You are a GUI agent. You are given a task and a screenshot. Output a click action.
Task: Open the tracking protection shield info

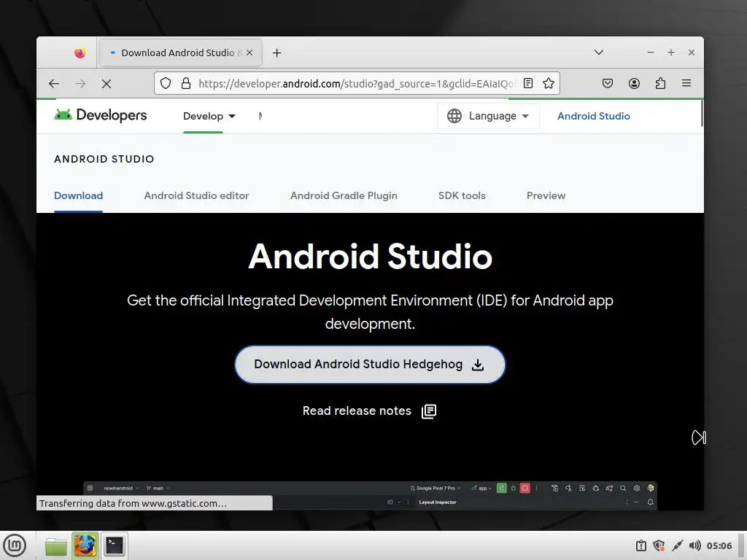click(x=166, y=83)
